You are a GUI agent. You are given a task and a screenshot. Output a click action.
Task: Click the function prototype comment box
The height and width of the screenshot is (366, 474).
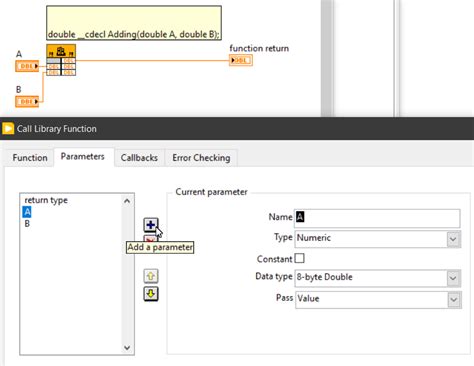tap(134, 23)
